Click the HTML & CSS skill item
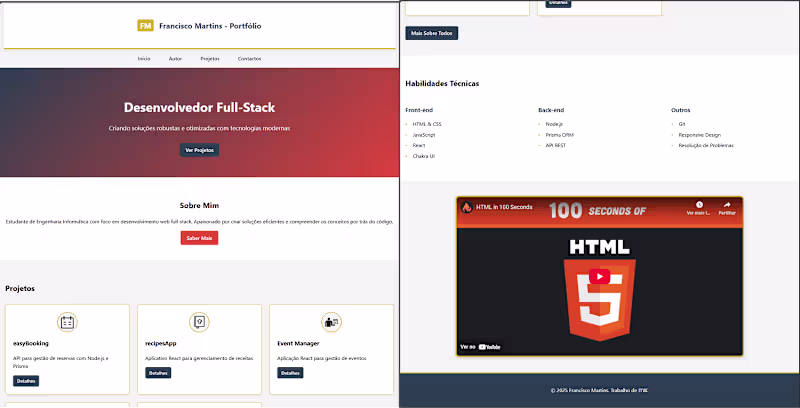The image size is (800, 408). click(427, 124)
